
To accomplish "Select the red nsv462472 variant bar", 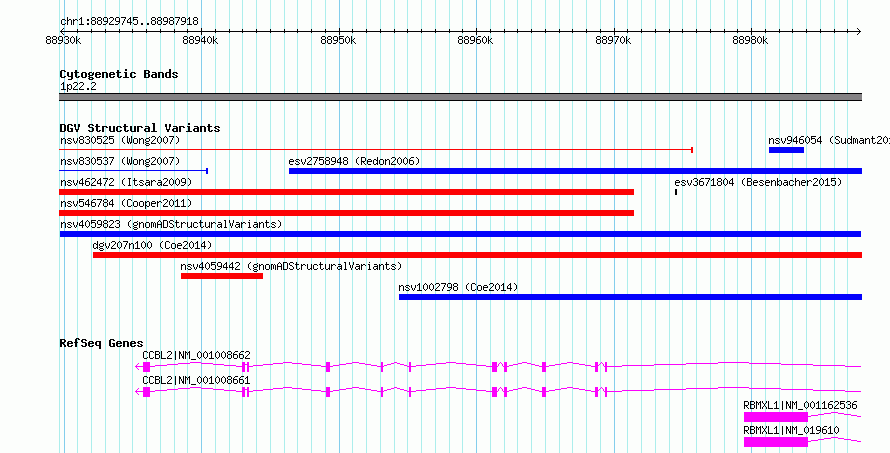I will click(346, 192).
